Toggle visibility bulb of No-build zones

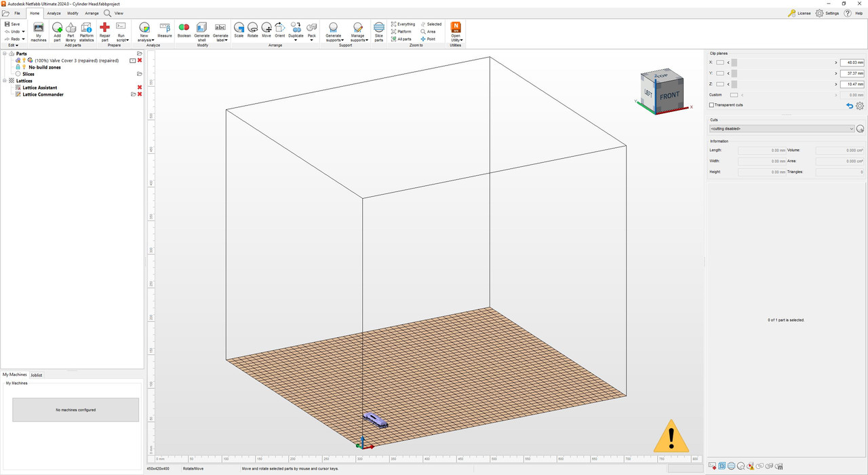click(24, 67)
